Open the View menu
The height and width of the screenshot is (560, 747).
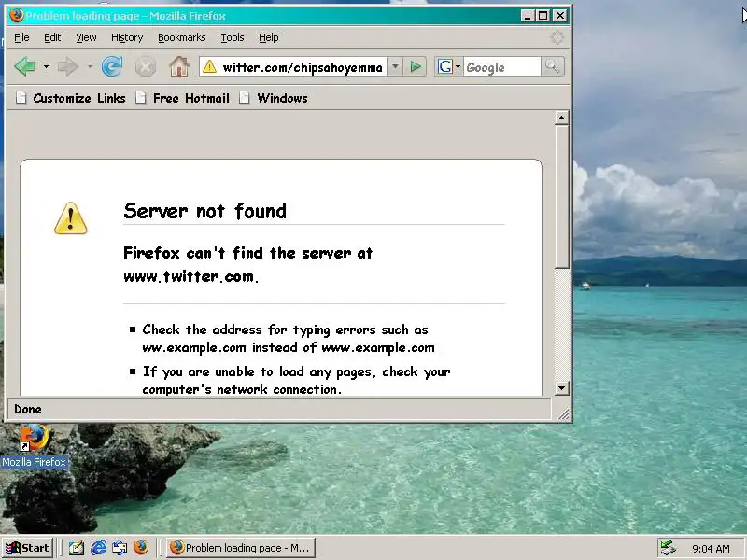pyautogui.click(x=86, y=37)
